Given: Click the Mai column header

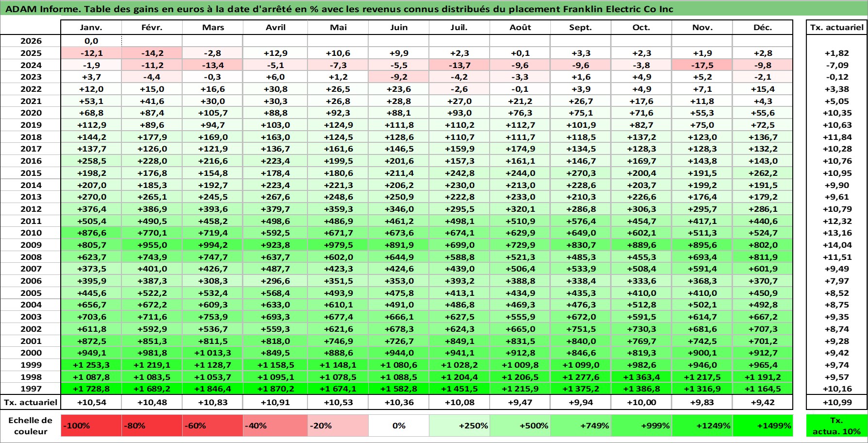Looking at the screenshot, I should [x=338, y=27].
